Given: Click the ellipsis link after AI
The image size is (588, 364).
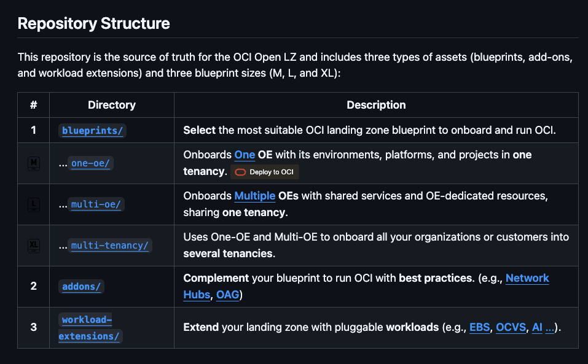Looking at the screenshot, I should 550,328.
